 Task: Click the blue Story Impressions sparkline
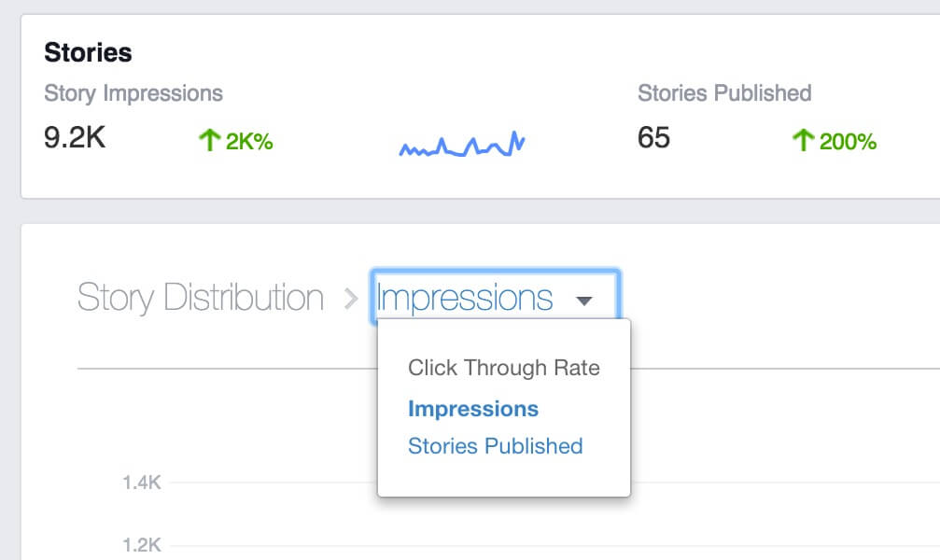[462, 145]
